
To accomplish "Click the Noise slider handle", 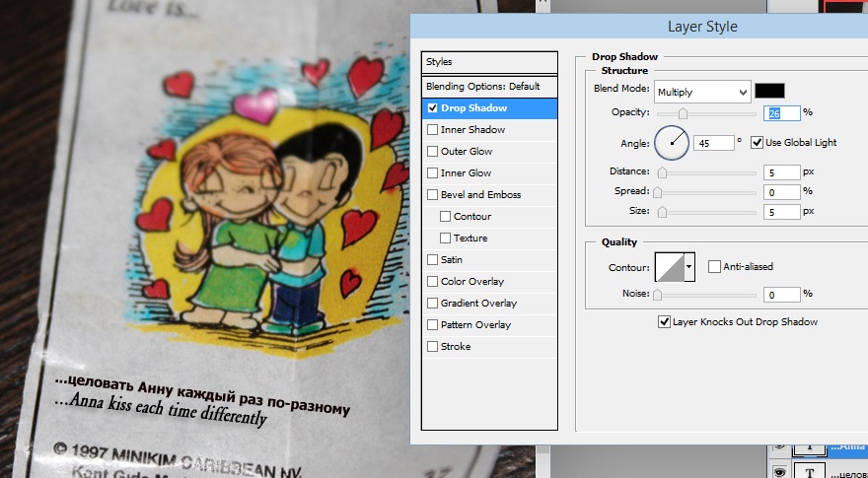I will pos(657,295).
